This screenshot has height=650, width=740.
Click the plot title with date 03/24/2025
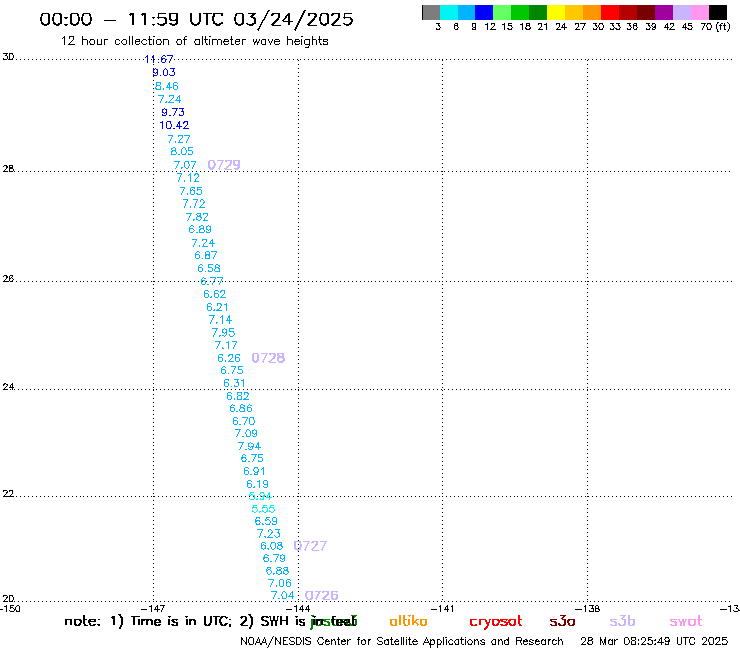pyautogui.click(x=196, y=19)
